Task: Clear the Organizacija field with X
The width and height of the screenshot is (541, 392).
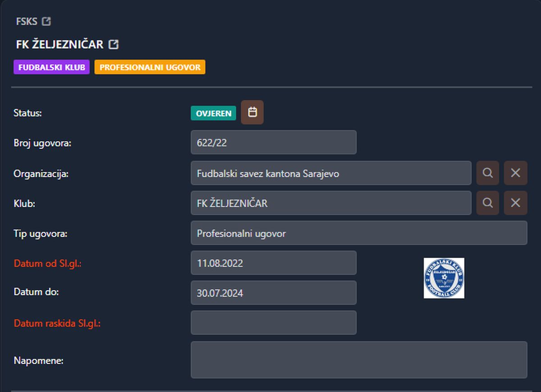Action: (515, 173)
